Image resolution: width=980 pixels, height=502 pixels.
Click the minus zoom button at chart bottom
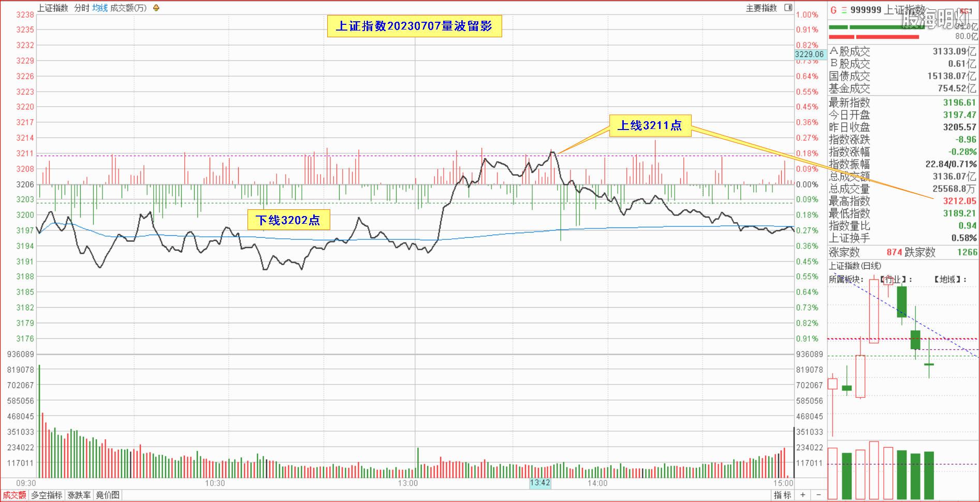point(818,495)
